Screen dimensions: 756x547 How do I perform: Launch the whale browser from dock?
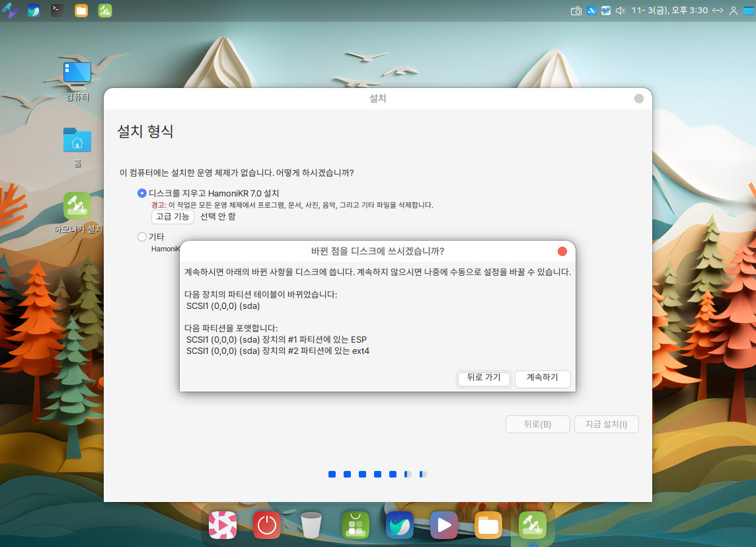tap(400, 525)
